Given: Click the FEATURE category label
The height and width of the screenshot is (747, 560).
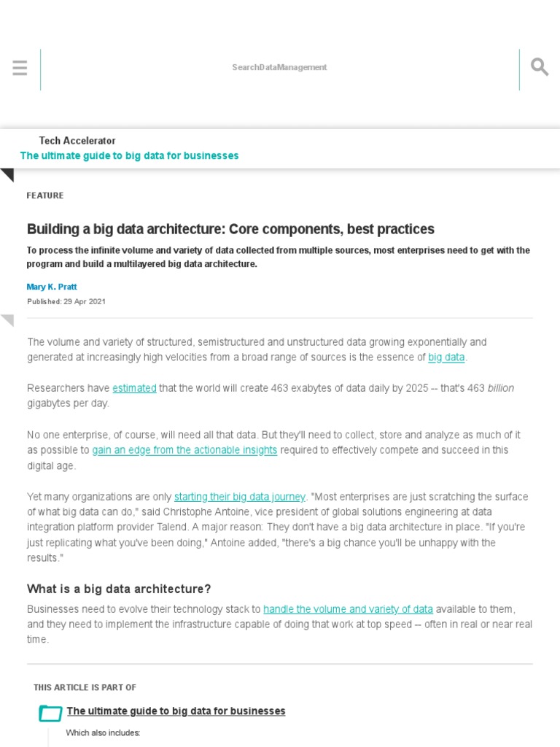Looking at the screenshot, I should pos(45,196).
